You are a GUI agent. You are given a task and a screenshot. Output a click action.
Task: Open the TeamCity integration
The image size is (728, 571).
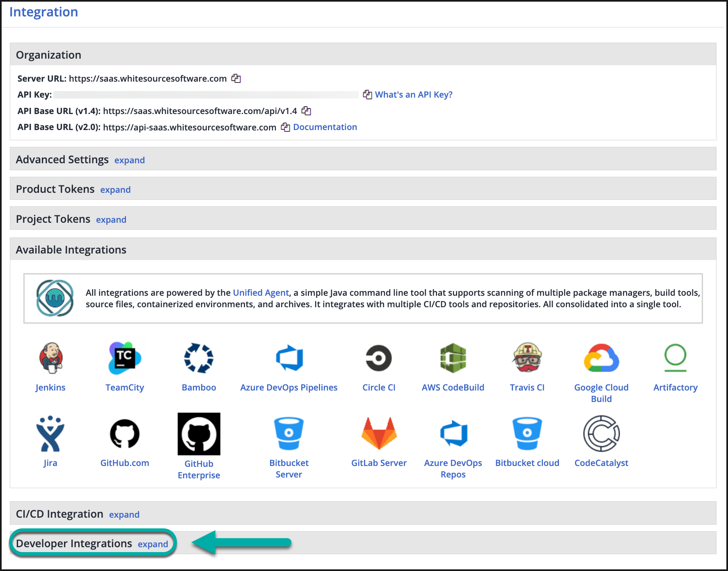pyautogui.click(x=125, y=359)
